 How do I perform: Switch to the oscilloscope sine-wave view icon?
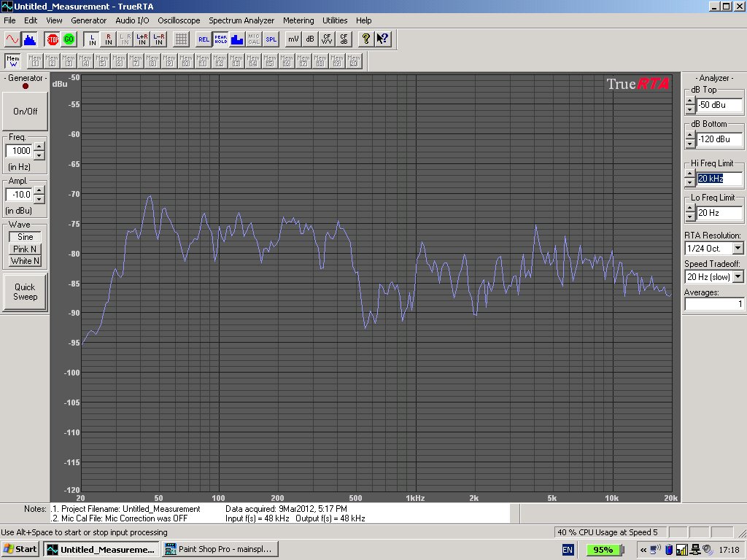[x=12, y=39]
